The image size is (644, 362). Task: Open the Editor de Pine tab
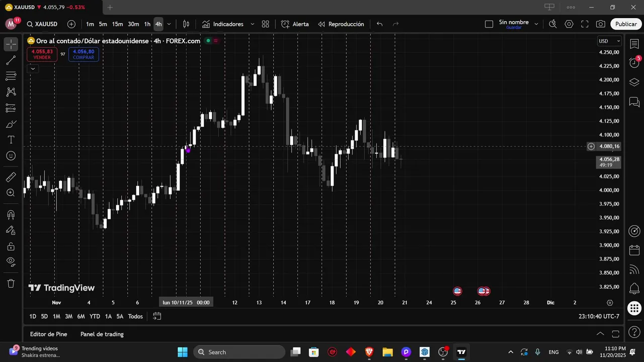click(x=48, y=334)
